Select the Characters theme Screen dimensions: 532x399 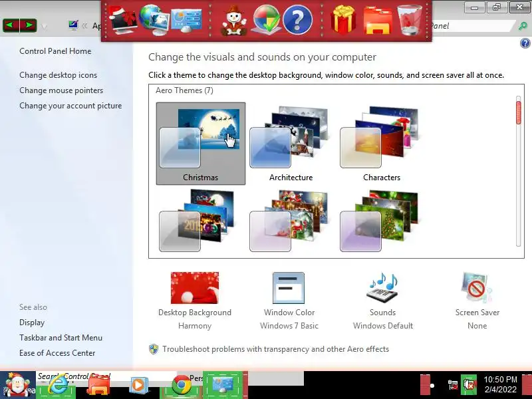click(x=381, y=144)
